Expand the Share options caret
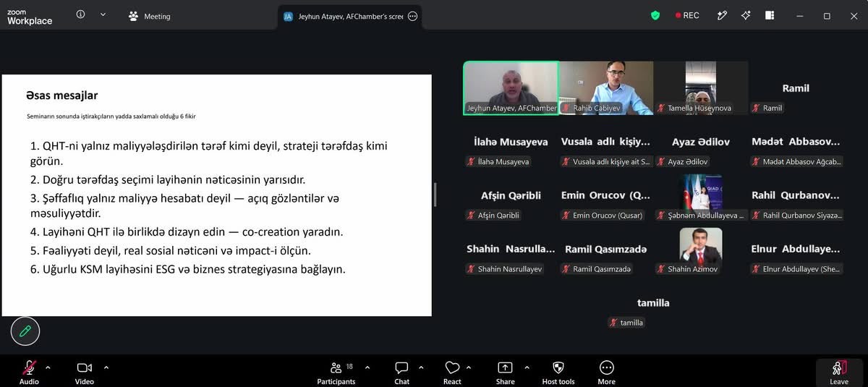The height and width of the screenshot is (387, 868). [527, 367]
